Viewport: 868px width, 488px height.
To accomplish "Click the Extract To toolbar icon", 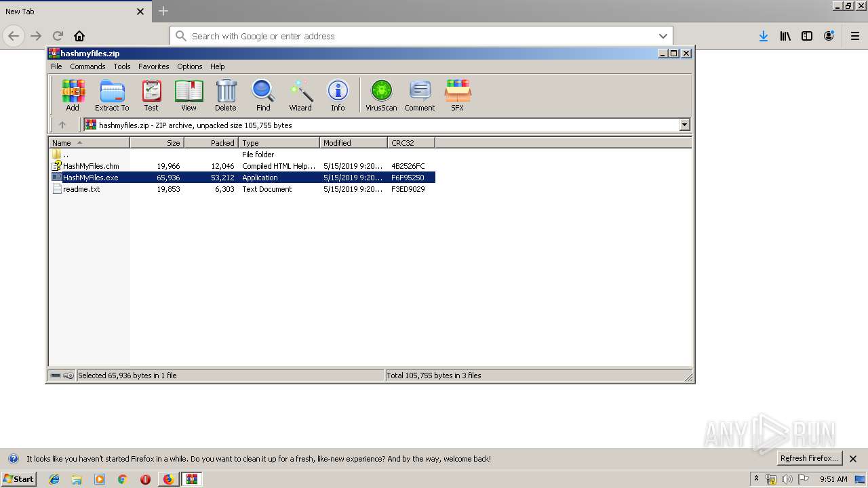I will (112, 95).
